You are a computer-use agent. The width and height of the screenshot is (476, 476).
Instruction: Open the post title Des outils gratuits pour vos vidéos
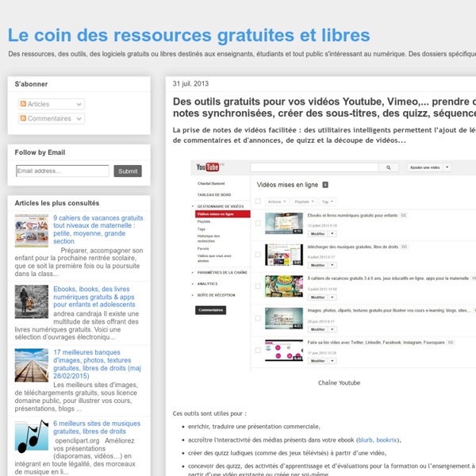click(x=324, y=107)
